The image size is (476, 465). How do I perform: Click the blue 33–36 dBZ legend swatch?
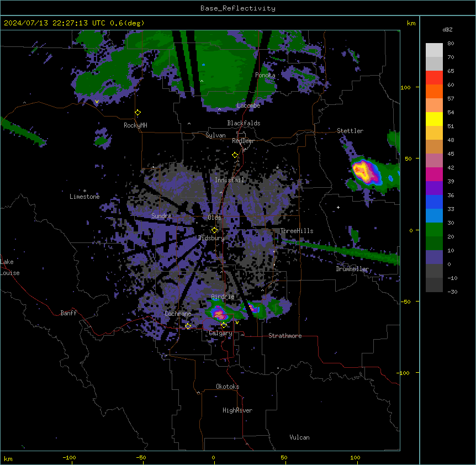434,202
